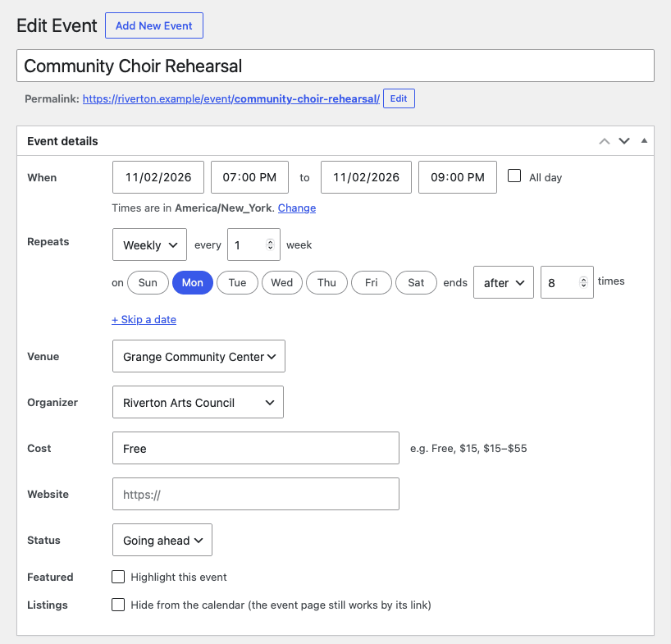
Task: Toggle Sat repeat day
Action: click(x=416, y=282)
